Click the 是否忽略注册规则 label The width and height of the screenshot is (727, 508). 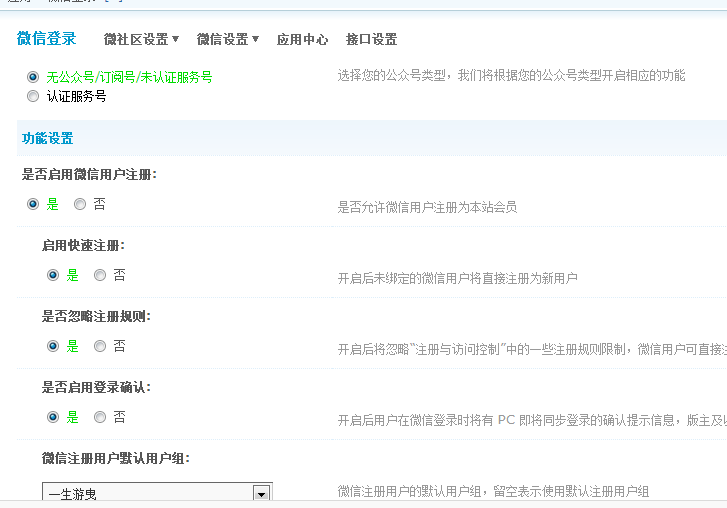point(96,317)
